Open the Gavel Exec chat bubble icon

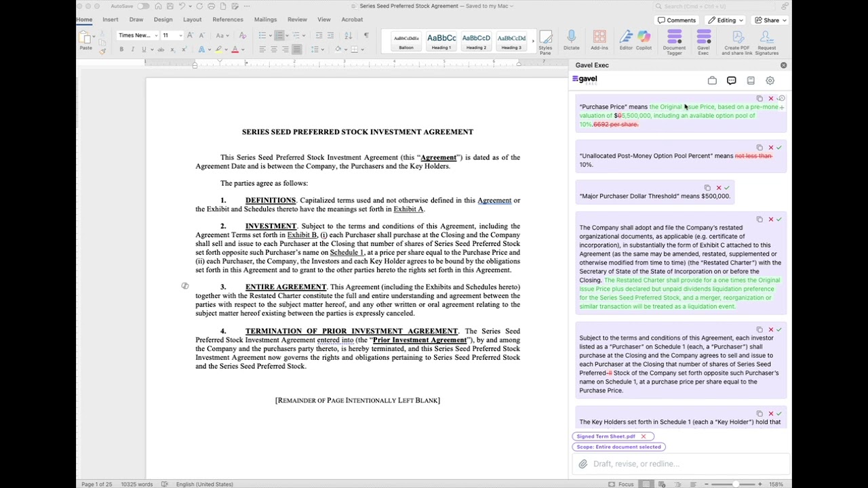[x=731, y=81]
